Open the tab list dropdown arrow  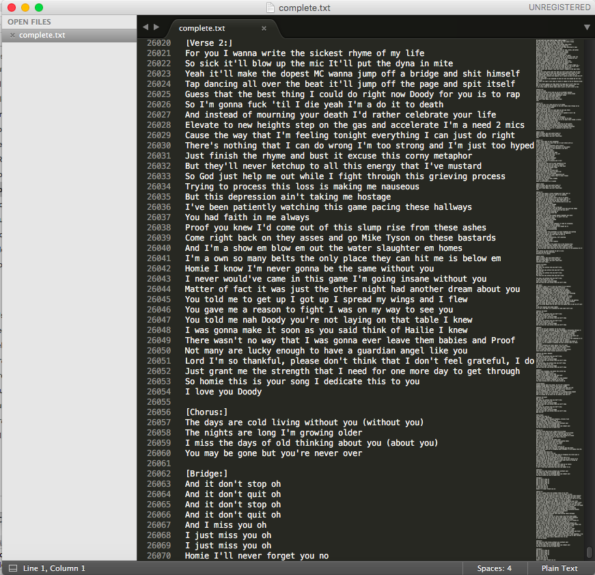[587, 27]
